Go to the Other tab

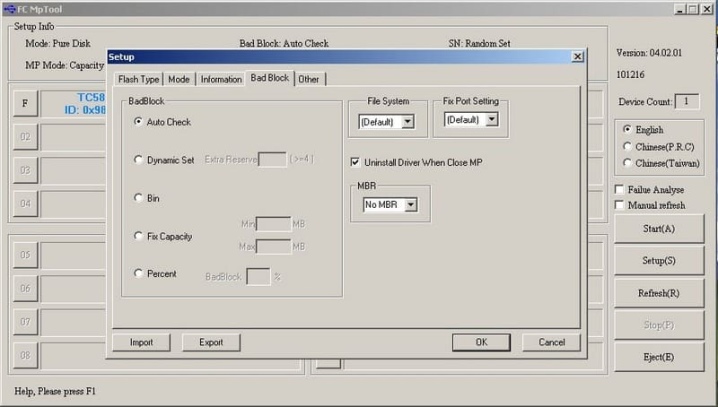coord(309,79)
